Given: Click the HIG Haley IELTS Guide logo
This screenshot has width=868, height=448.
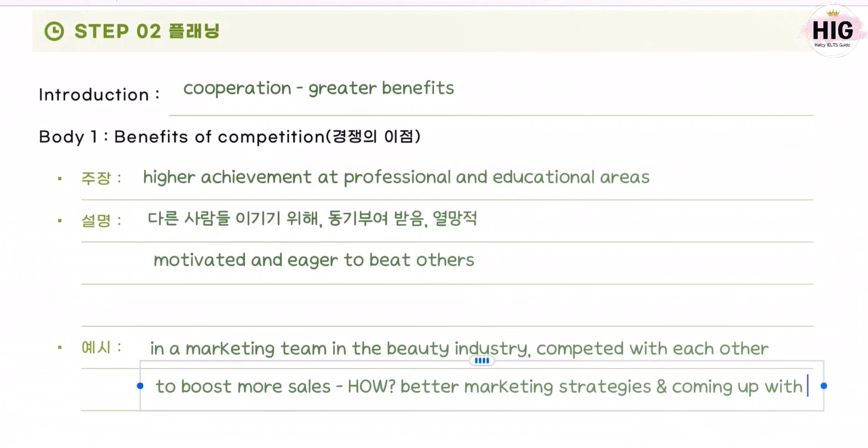Looking at the screenshot, I should click(x=833, y=31).
